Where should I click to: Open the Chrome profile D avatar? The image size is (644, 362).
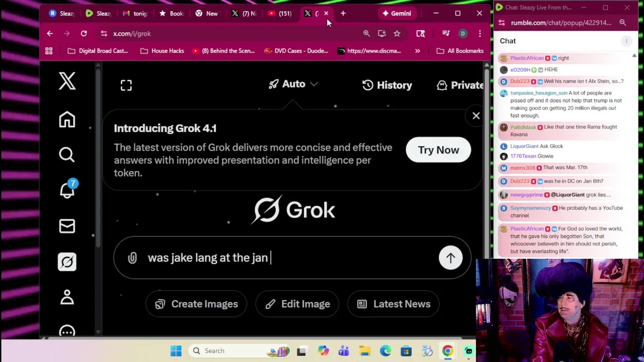click(x=463, y=33)
